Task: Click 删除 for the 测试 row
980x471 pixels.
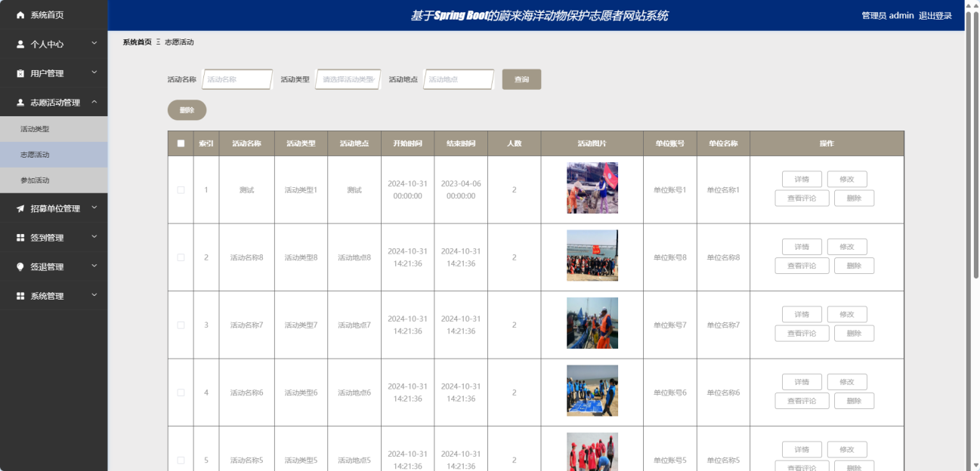Action: pos(854,199)
